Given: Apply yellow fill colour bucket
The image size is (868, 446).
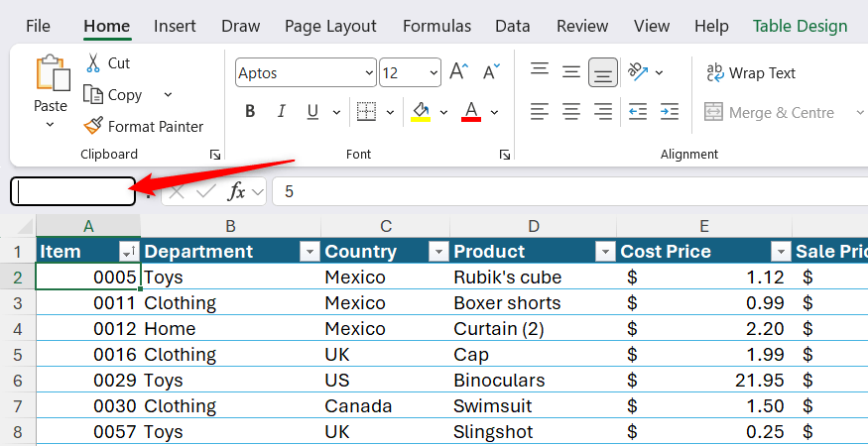Looking at the screenshot, I should (x=421, y=112).
